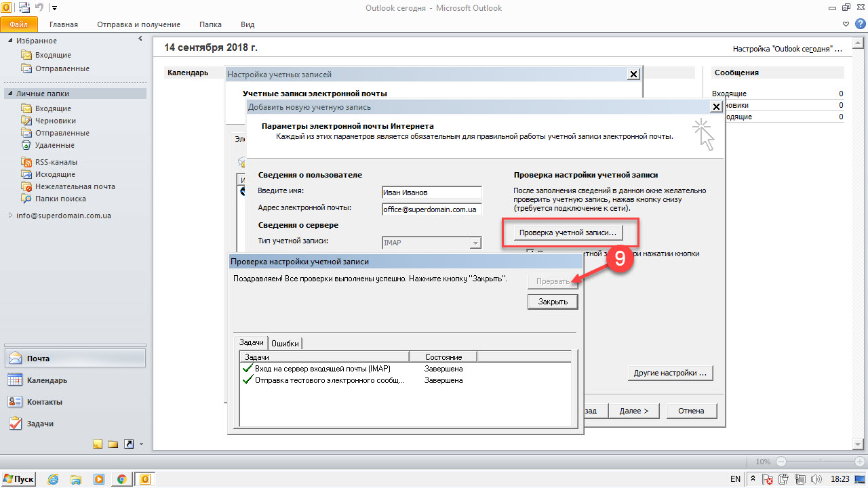This screenshot has width=868, height=488.
Task: Switch to Почта navigation module
Action: click(75, 359)
